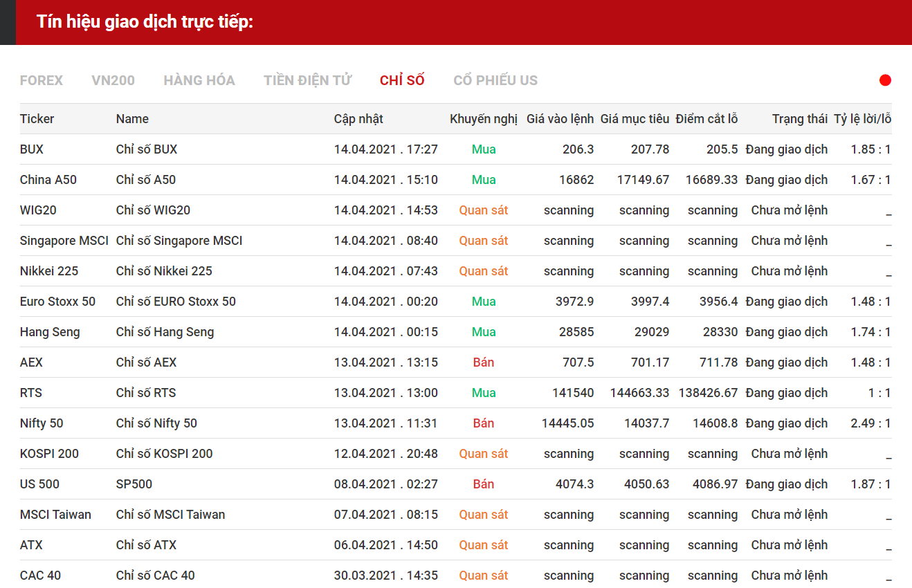Select the US 500 ticker
This screenshot has width=912, height=588.
40,484
